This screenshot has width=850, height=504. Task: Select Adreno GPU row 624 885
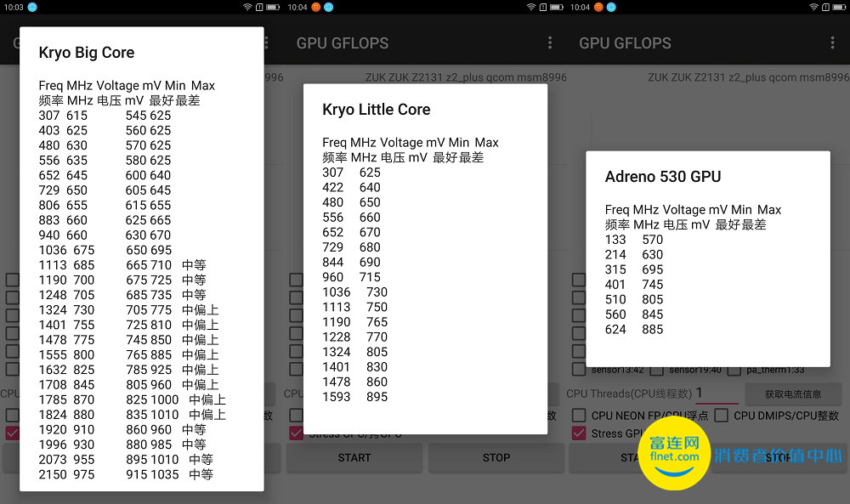(634, 330)
